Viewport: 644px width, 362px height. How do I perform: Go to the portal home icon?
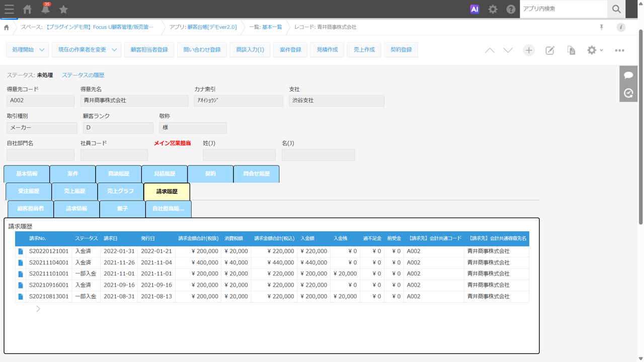[x=27, y=9]
